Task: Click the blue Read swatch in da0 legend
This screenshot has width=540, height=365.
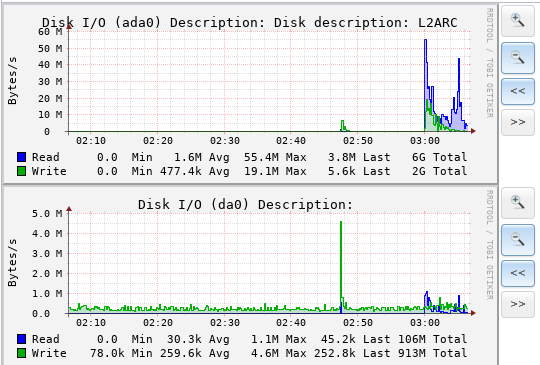Action: [x=21, y=339]
